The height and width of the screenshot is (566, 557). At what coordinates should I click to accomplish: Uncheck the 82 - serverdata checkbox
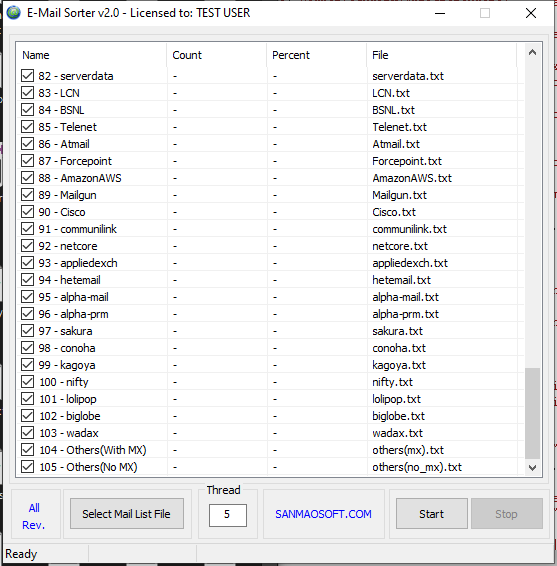coord(27,76)
